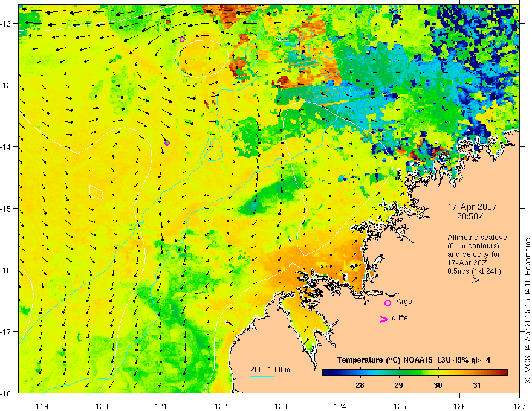Click the small closed white sea-level contour near 15°S 120°E
Viewport: 532px width, 411px height.
pos(96,192)
